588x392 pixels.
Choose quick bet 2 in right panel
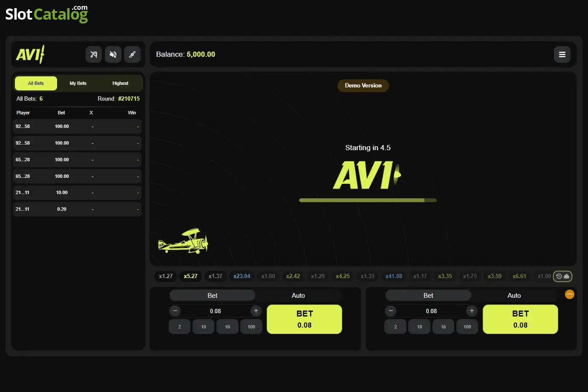395,327
